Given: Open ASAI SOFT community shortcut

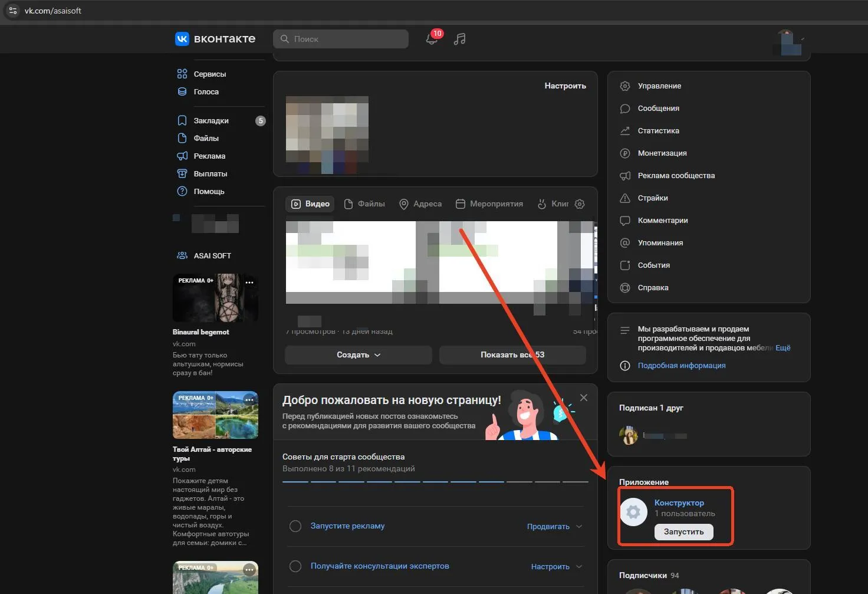Looking at the screenshot, I should pyautogui.click(x=204, y=255).
